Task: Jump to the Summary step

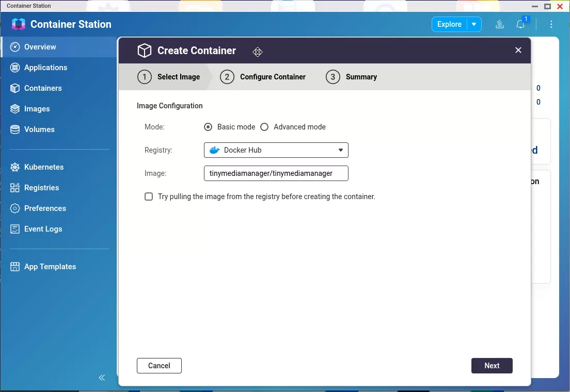Action: click(x=352, y=77)
